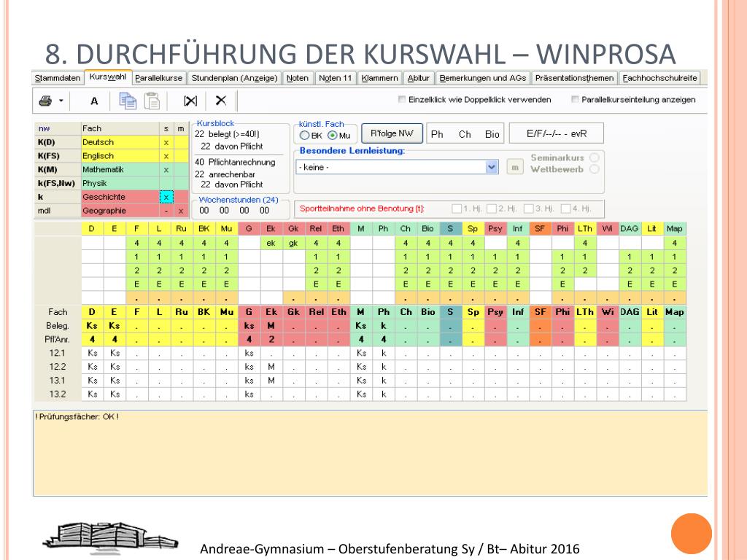The width and height of the screenshot is (747, 560).
Task: Open the Präsentationsthemen tab
Action: 574,78
